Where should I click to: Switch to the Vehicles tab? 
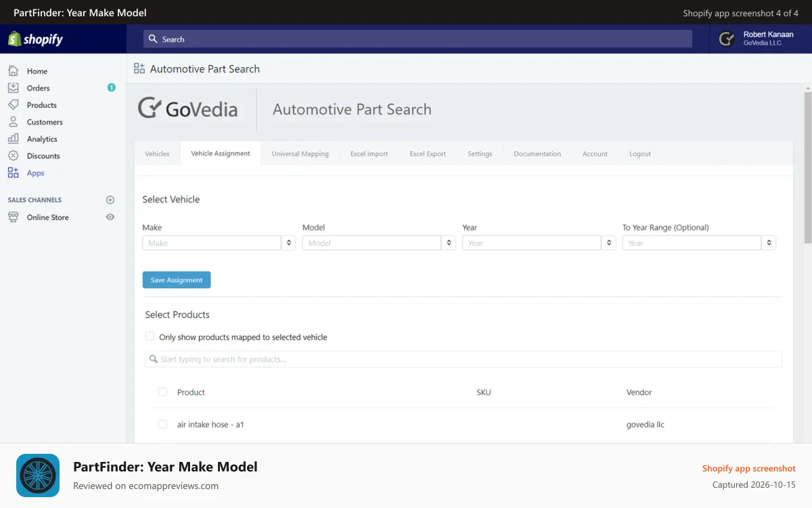tap(157, 154)
